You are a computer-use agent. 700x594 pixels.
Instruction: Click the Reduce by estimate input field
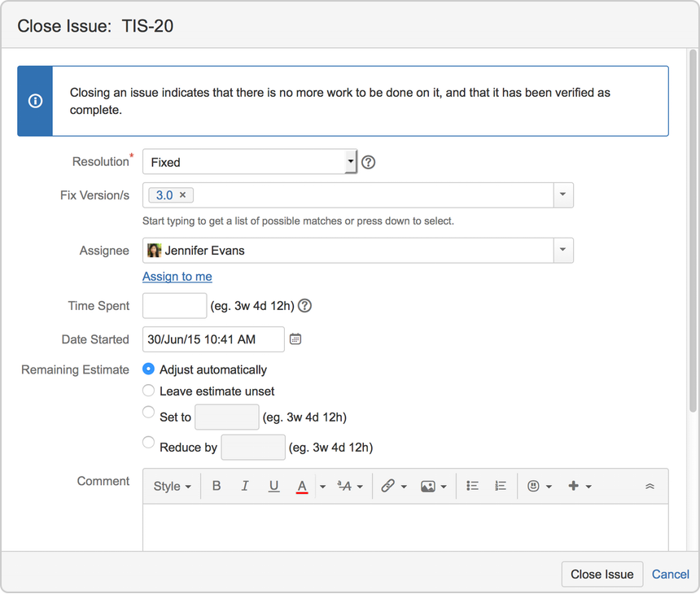click(253, 448)
